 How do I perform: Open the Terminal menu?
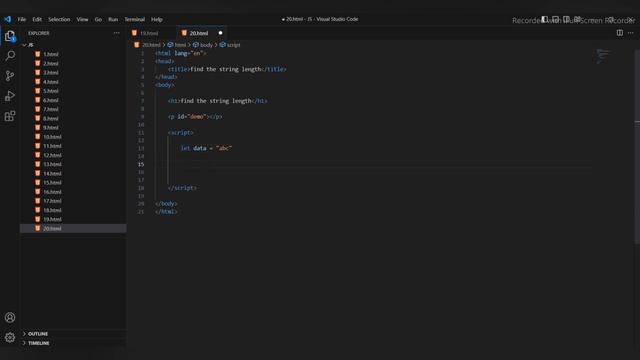[x=135, y=19]
